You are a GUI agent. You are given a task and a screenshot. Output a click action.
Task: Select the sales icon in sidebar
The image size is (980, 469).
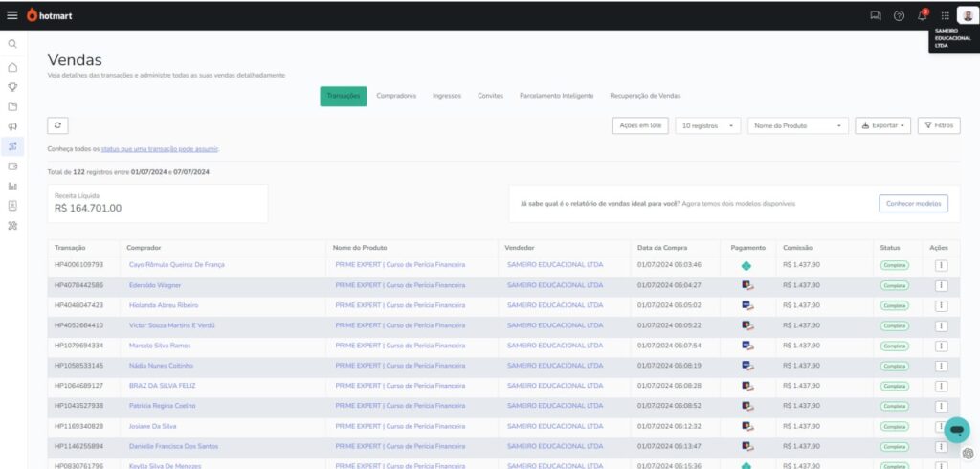click(x=12, y=146)
